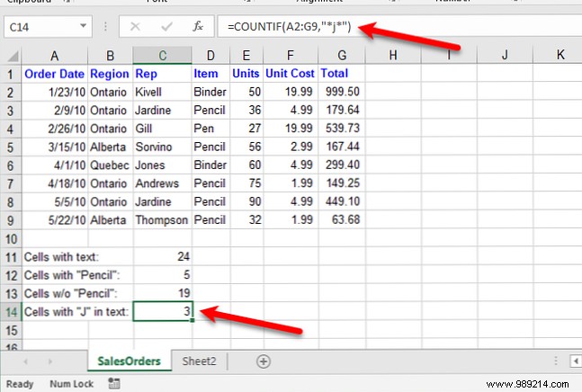Click the "Unit Cost" header cell
Viewport: 582px width, 392px height.
[x=291, y=74]
